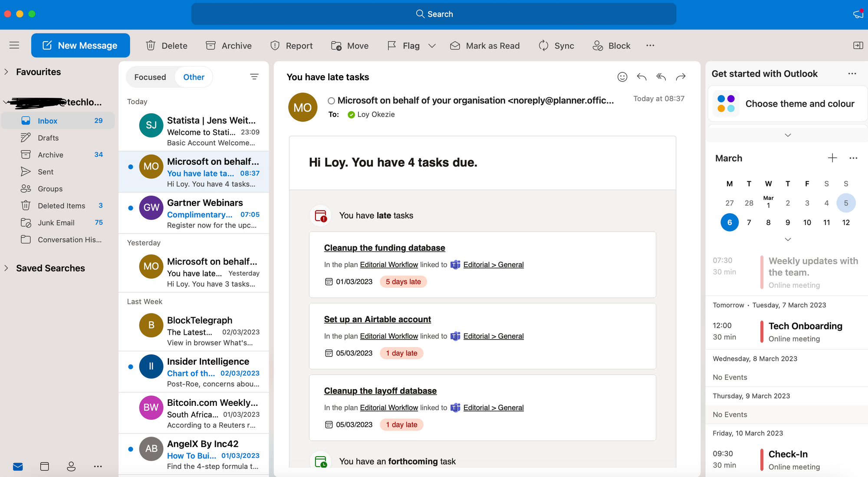This screenshot has height=477, width=868.
Task: Click the New Message button
Action: point(81,46)
